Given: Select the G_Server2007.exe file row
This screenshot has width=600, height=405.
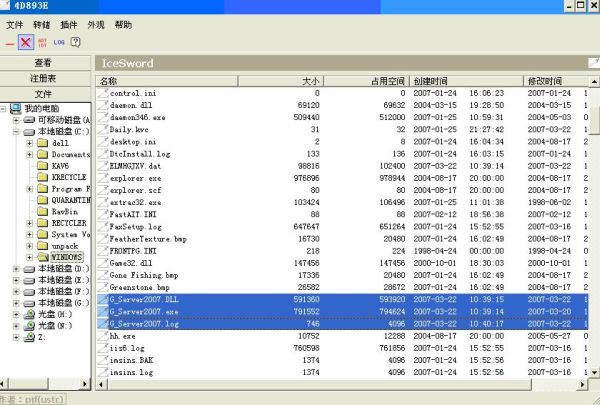Looking at the screenshot, I should pos(342,312).
